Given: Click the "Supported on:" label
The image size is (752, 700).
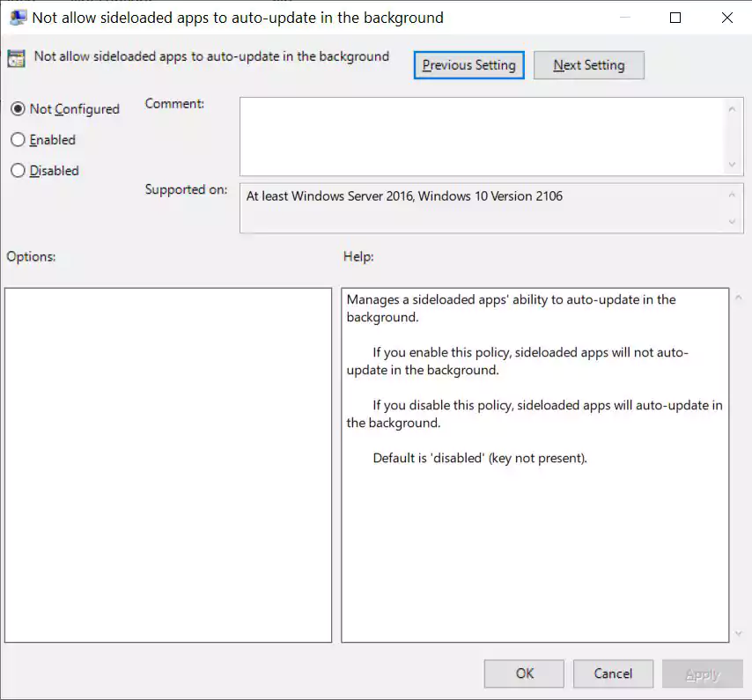Looking at the screenshot, I should 186,190.
